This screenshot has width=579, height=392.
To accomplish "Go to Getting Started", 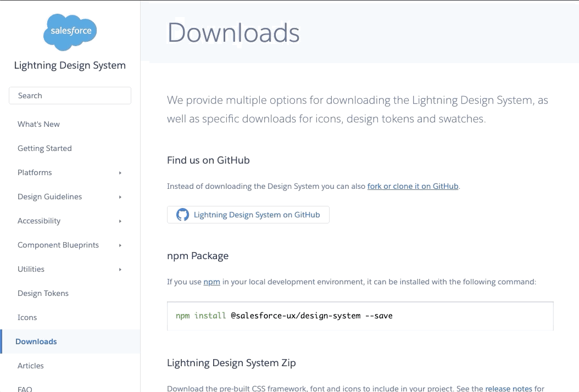I will click(44, 148).
